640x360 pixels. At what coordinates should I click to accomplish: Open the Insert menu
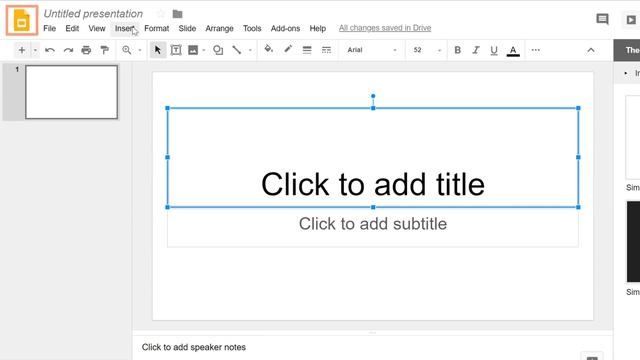coord(124,29)
